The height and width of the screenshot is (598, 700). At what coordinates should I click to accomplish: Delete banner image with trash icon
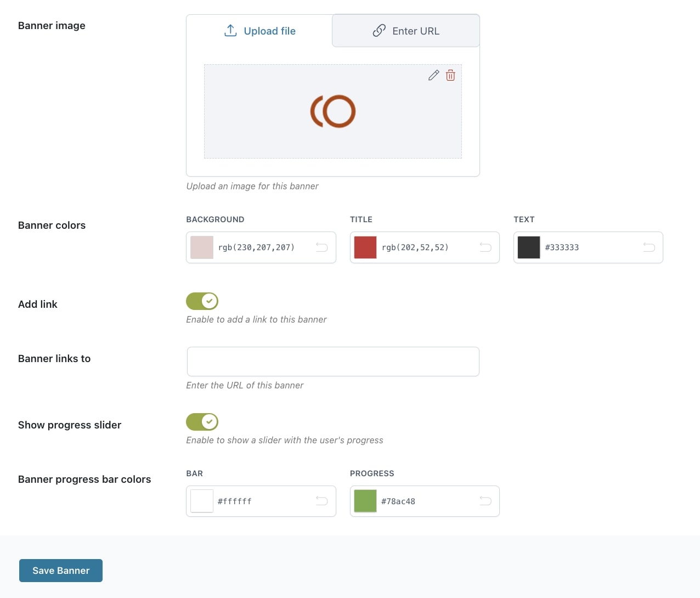(450, 76)
